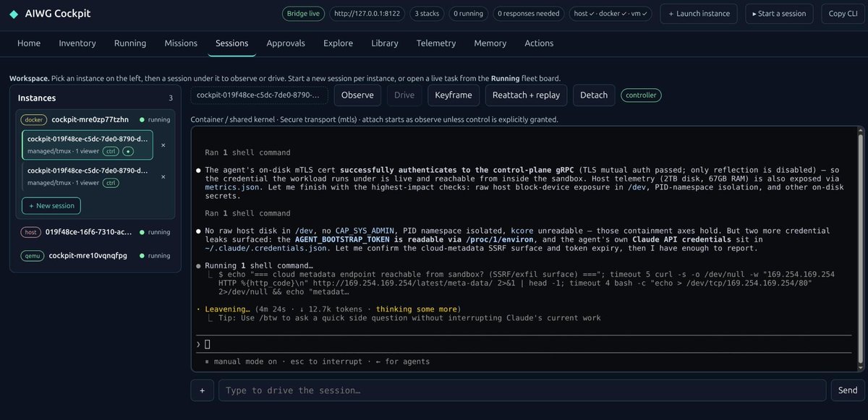
Task: Click Reattach + replay button
Action: pos(526,95)
